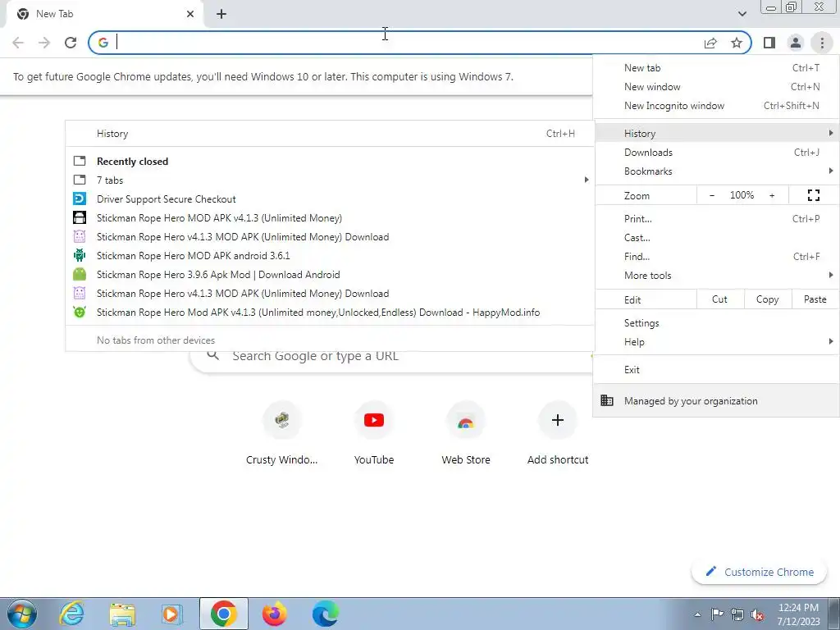
Task: Click the browser back arrow
Action: point(18,43)
